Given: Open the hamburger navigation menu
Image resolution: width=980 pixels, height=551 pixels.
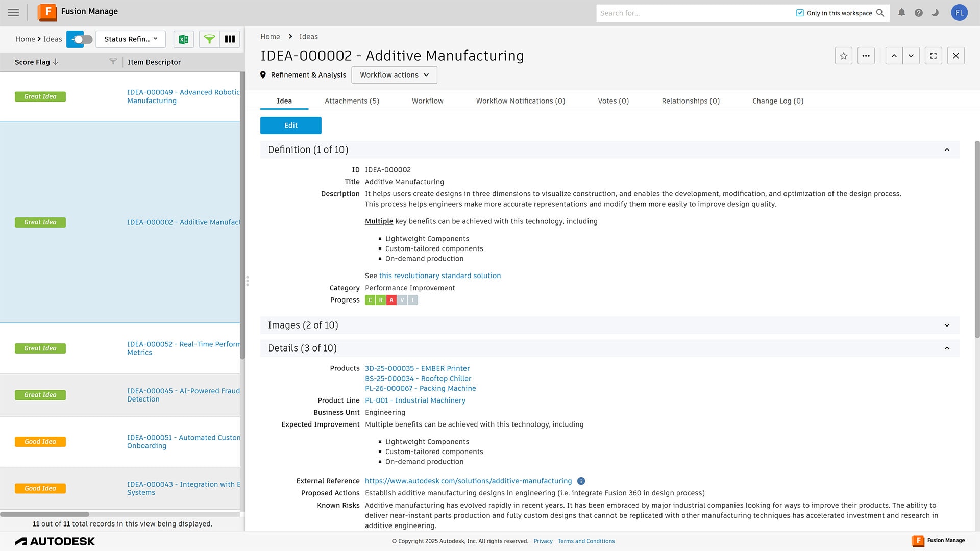Looking at the screenshot, I should [14, 13].
